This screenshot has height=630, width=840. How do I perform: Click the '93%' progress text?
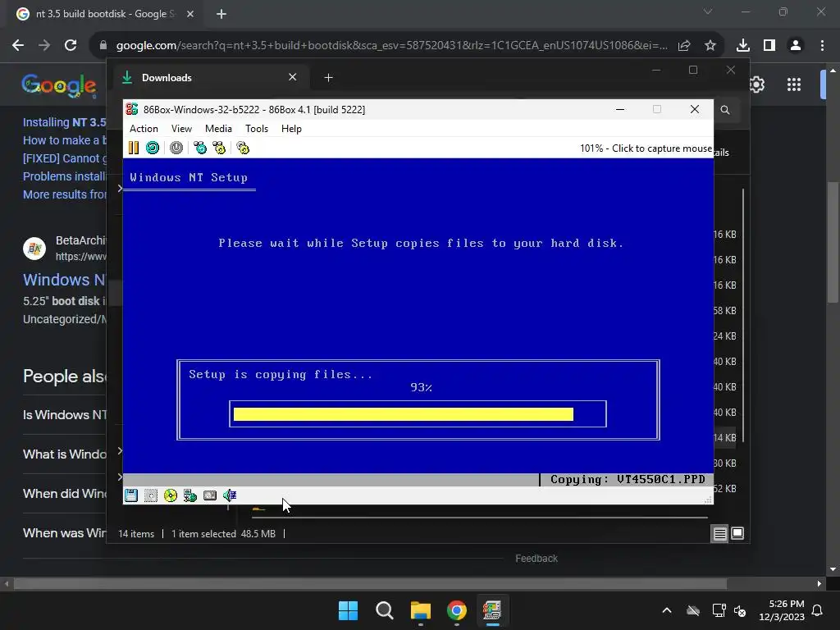[421, 387]
